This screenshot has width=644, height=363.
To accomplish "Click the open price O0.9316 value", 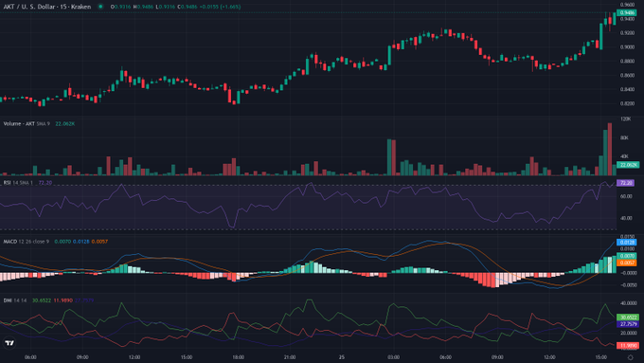I will tap(121, 7).
